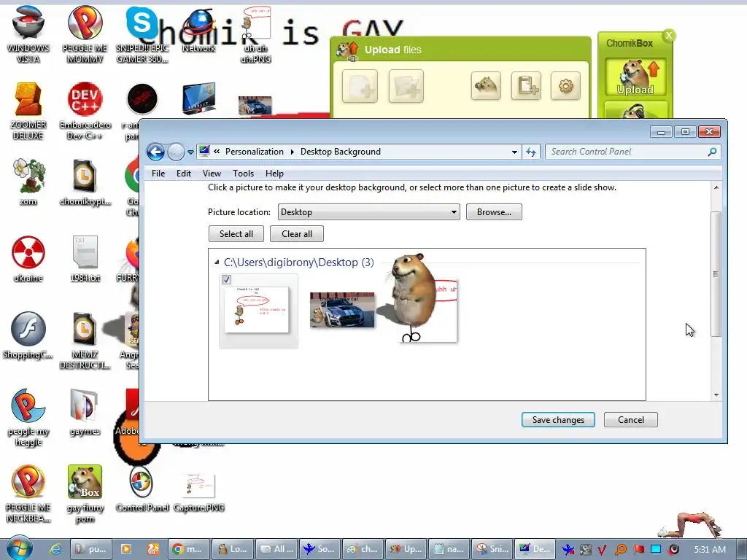Select the Control Panel desktop icon
This screenshot has height=560, width=747.
coord(142,489)
